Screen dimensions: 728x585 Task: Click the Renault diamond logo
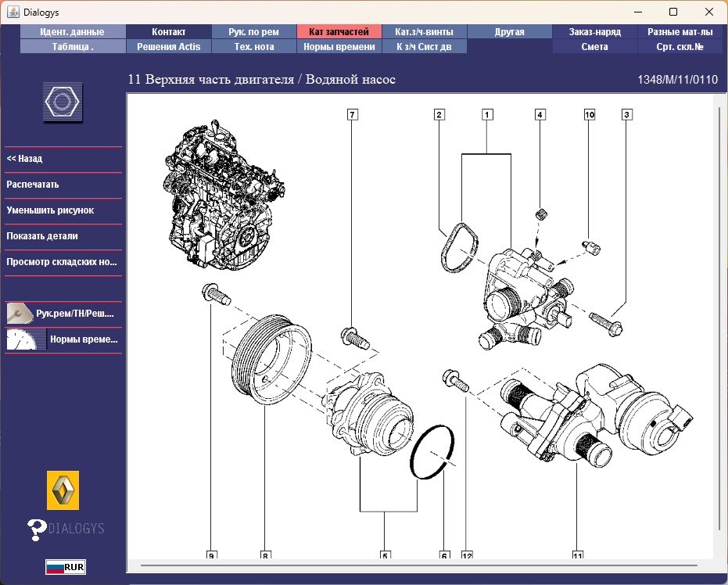[x=63, y=490]
